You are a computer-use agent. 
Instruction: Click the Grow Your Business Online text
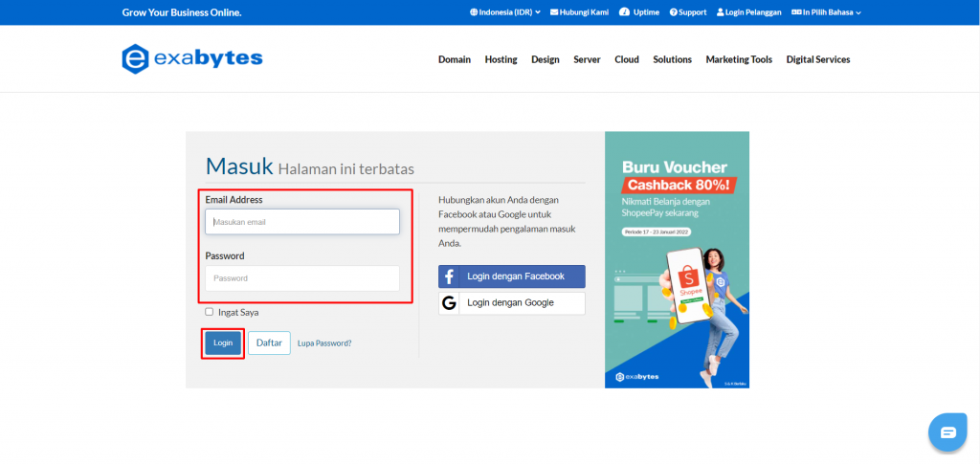182,12
